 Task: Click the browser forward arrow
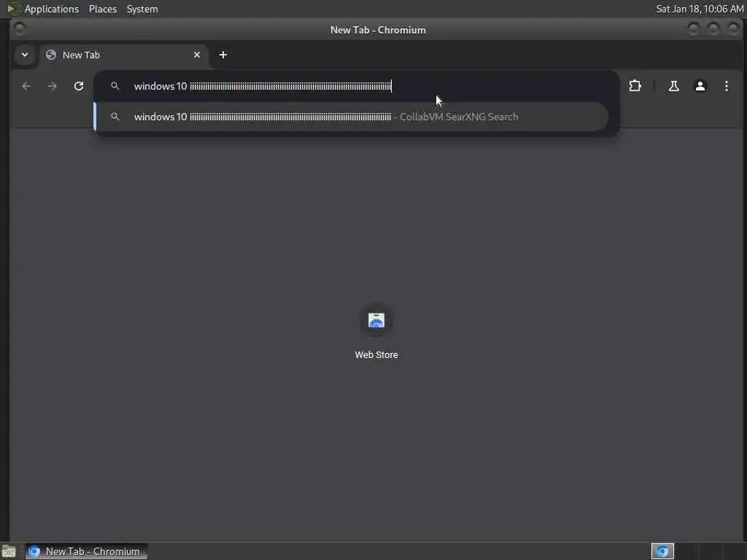coord(53,86)
